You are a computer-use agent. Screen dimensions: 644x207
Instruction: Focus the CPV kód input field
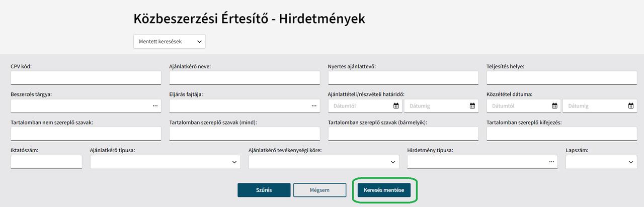coord(86,78)
